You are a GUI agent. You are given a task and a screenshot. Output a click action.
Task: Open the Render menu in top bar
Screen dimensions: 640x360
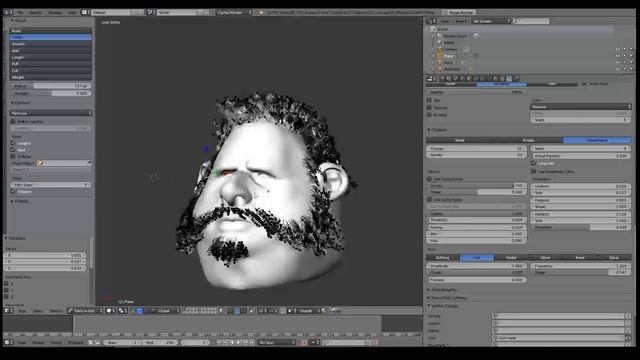tap(36, 12)
